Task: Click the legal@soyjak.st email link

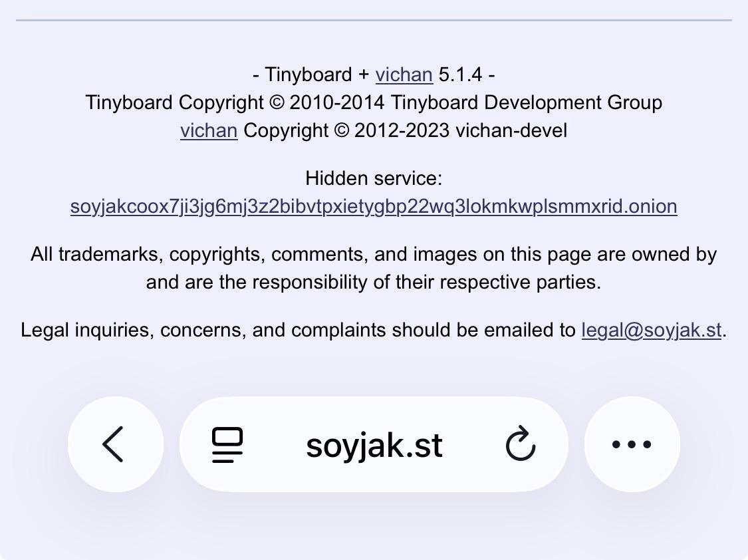Action: (651, 330)
